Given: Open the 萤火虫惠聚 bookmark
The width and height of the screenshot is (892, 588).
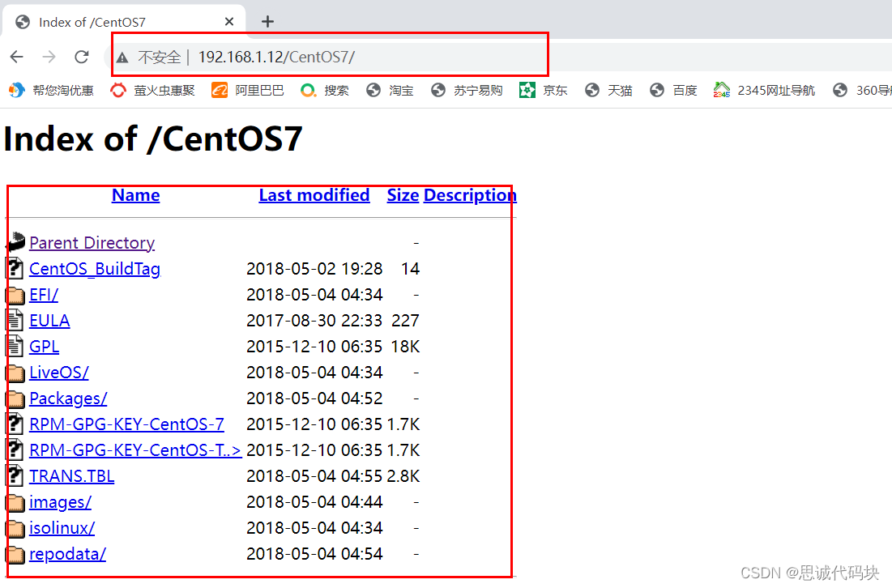Looking at the screenshot, I should click(152, 91).
